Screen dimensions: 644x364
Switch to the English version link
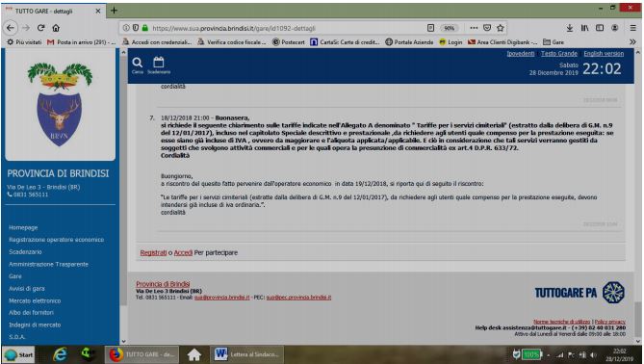(x=604, y=53)
